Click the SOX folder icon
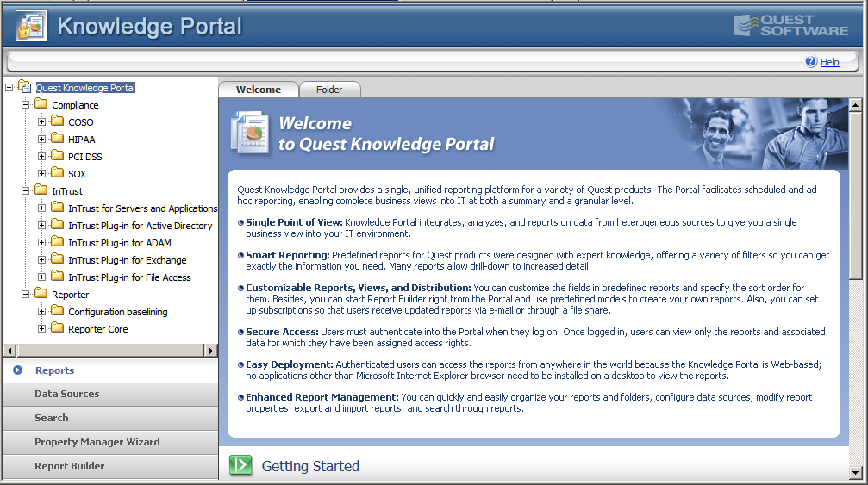Image resolution: width=868 pixels, height=485 pixels. coord(58,172)
